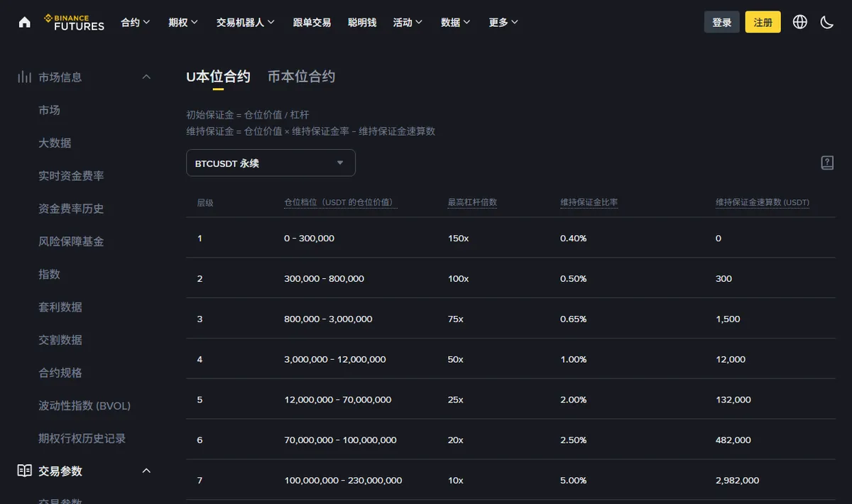Open the Binance Futures logo
The image size is (852, 504).
[x=74, y=22]
